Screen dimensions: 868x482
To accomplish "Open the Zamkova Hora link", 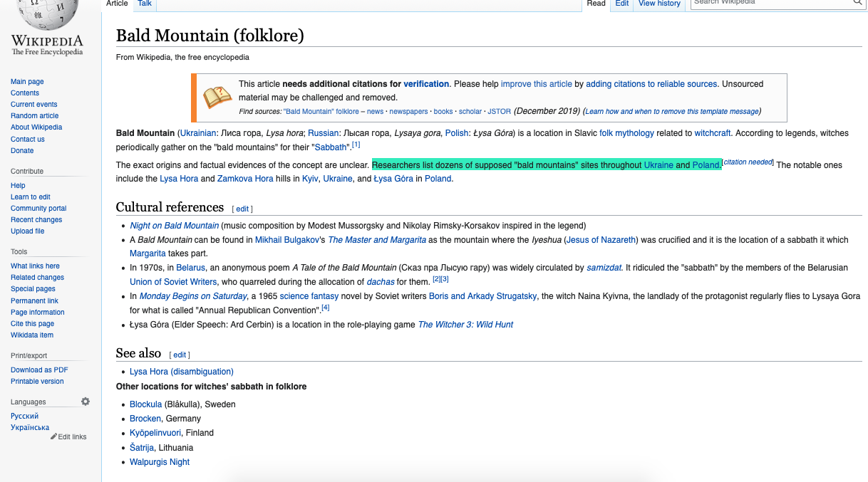I will coord(245,179).
